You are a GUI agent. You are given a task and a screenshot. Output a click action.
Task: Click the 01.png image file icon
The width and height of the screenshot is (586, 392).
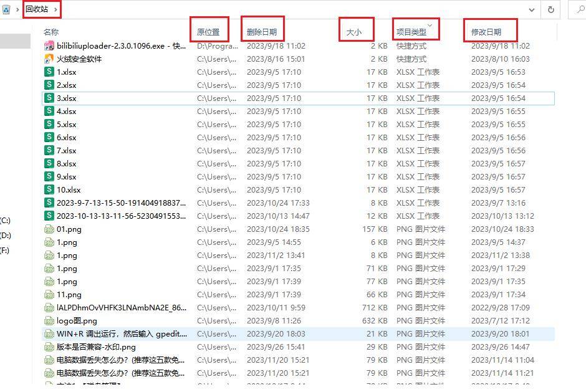click(x=49, y=229)
